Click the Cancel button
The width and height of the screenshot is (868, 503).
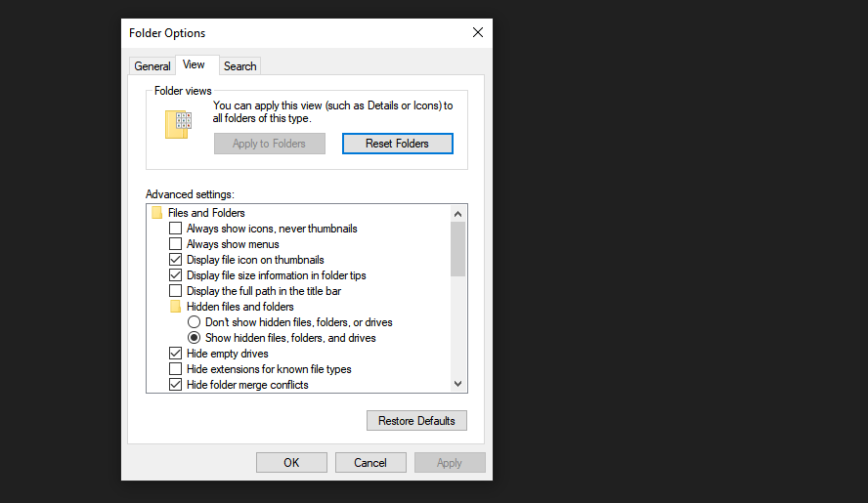click(x=370, y=463)
